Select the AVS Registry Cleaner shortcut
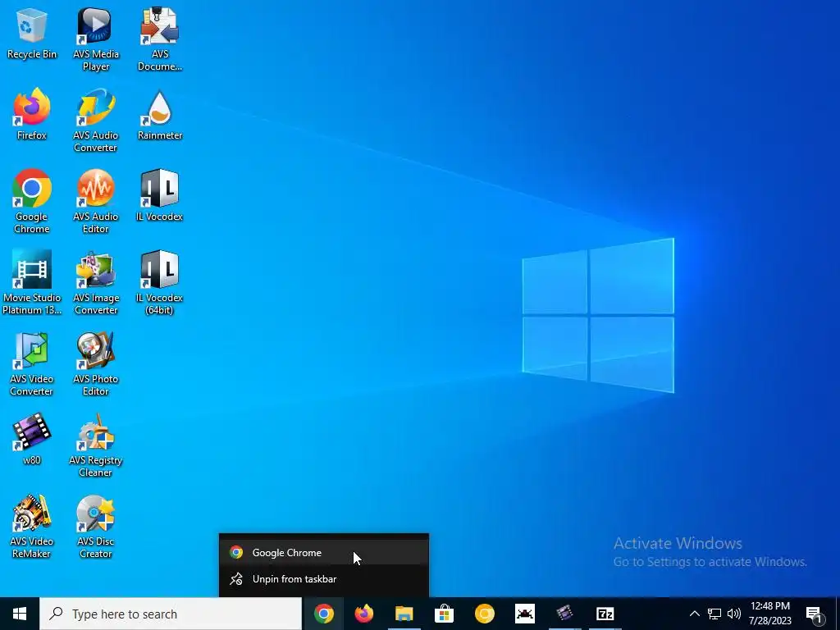Image resolution: width=840 pixels, height=630 pixels. point(95,445)
